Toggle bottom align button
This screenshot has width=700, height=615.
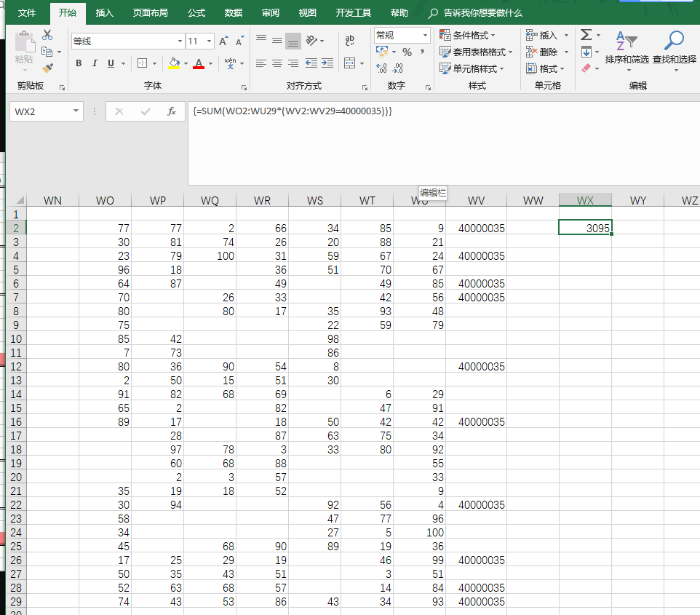(293, 41)
